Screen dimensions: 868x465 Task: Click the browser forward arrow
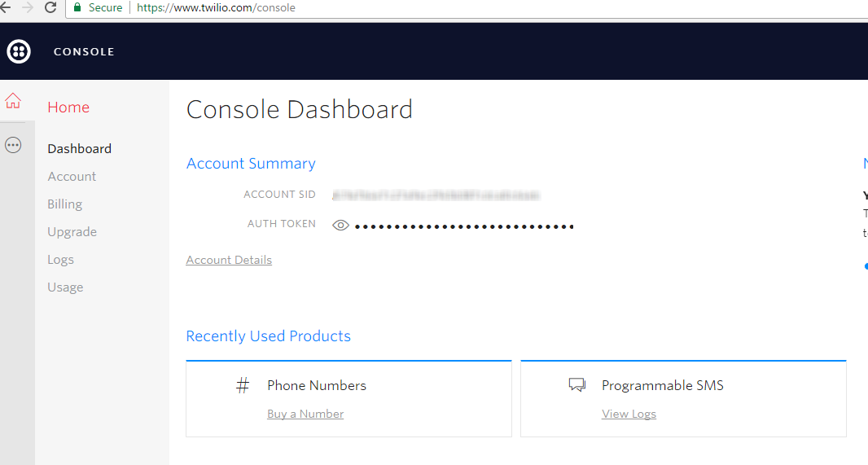[x=27, y=8]
